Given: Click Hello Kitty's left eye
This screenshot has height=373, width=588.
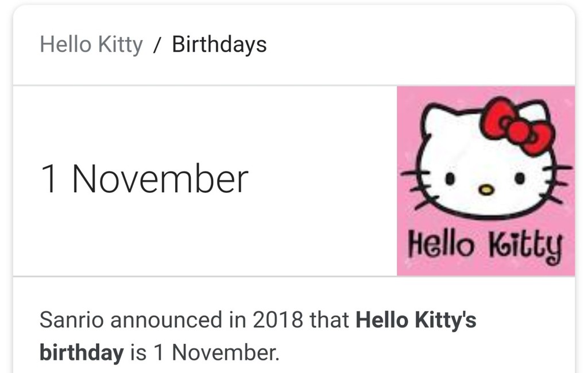Looking at the screenshot, I should [x=450, y=179].
